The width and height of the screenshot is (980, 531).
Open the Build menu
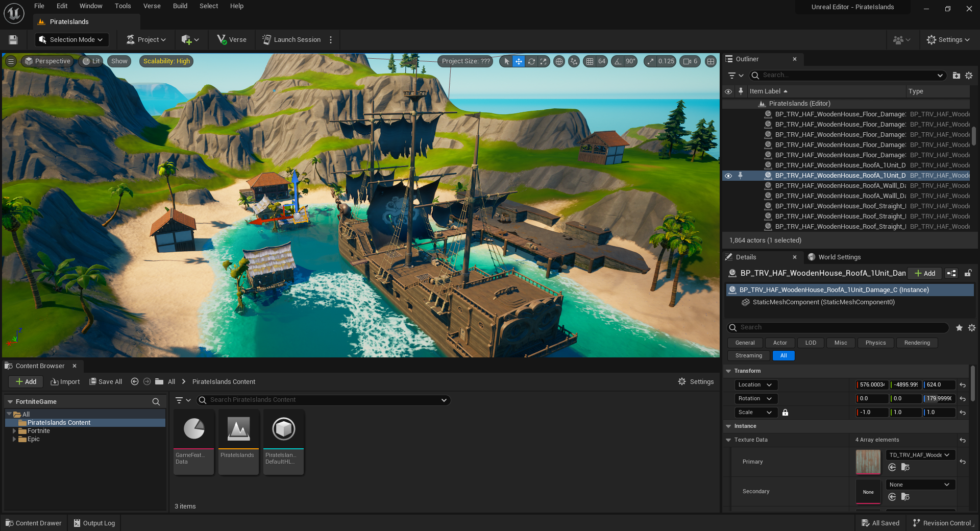(180, 6)
